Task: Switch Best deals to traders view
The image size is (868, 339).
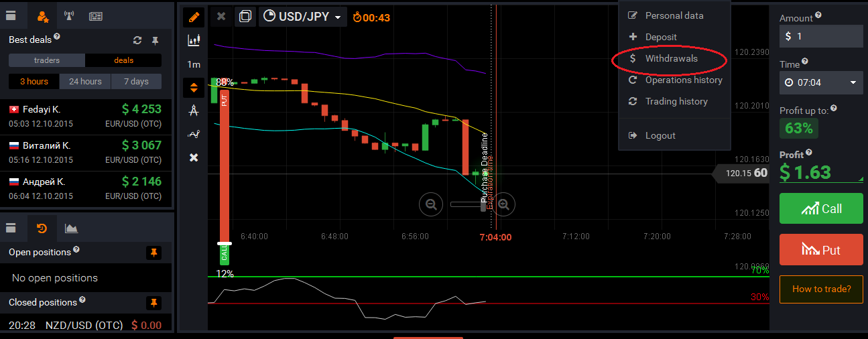Action: (47, 60)
